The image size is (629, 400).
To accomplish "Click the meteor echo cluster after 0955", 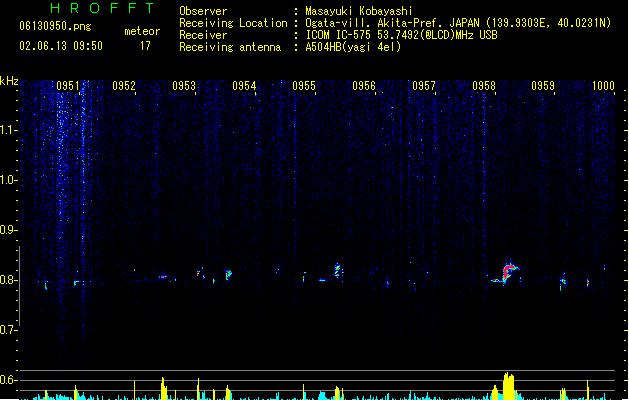I will [337, 270].
